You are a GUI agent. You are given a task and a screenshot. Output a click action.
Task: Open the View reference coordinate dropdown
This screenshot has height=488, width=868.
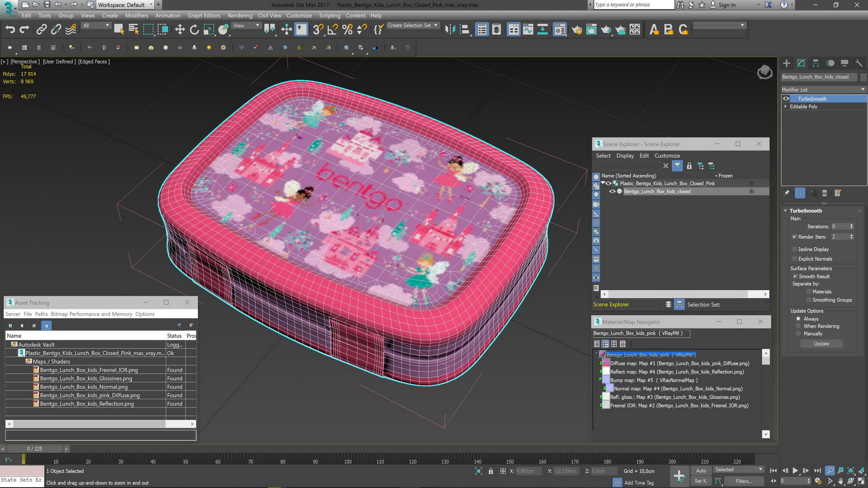pos(246,26)
